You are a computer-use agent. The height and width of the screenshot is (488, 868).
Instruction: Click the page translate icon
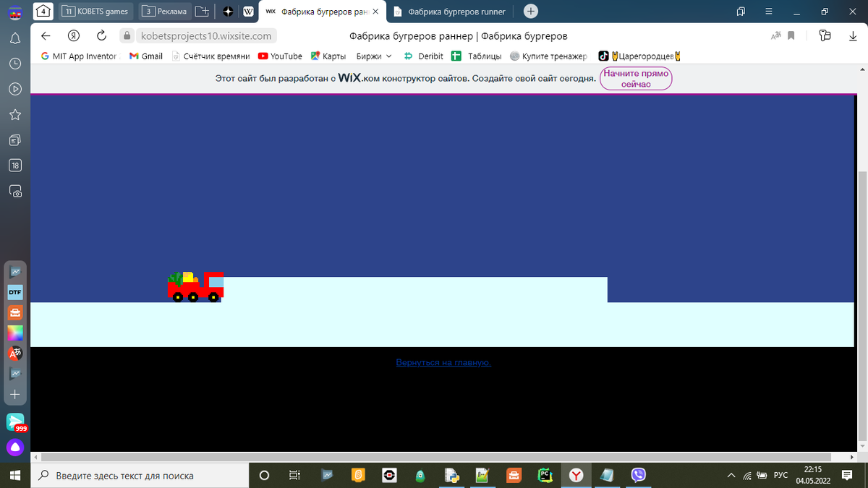point(776,35)
